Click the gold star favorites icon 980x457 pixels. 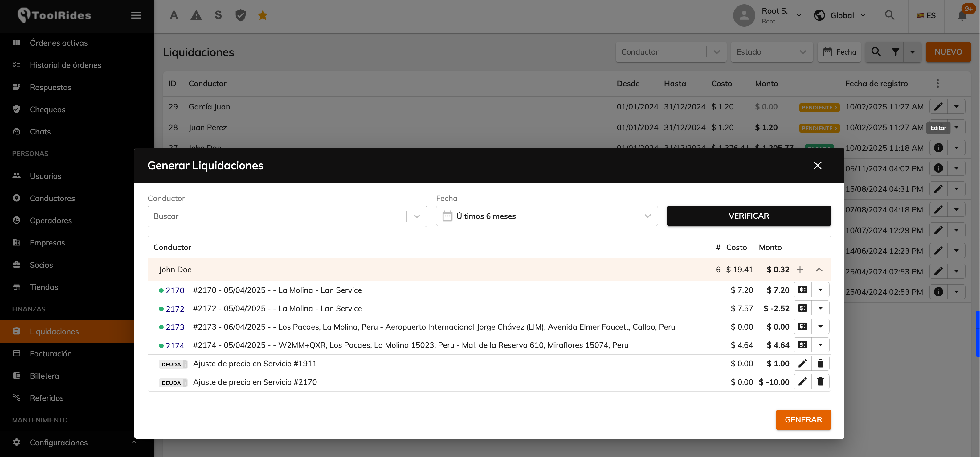coord(263,15)
